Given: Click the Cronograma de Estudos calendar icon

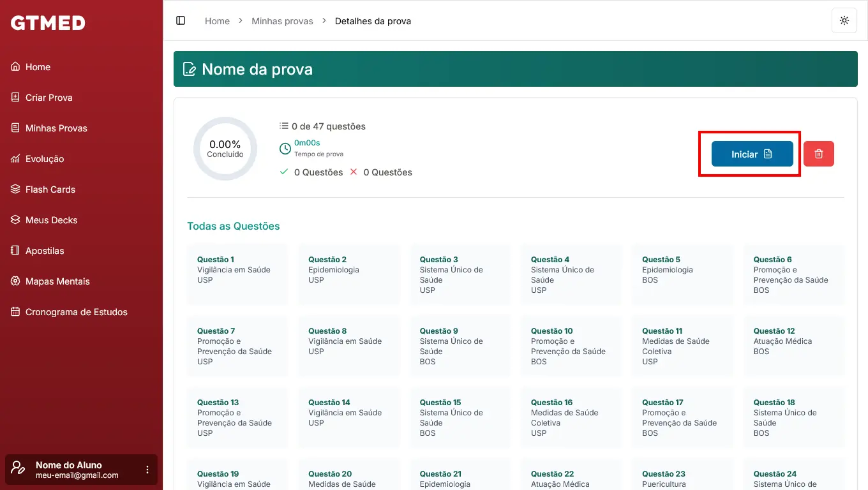Looking at the screenshot, I should [x=15, y=312].
